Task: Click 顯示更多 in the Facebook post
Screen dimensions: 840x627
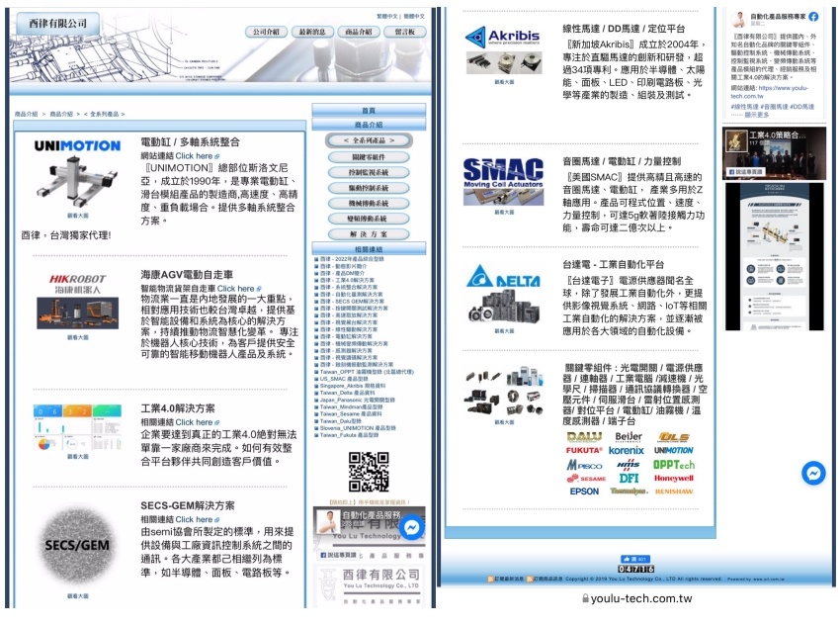Action: 756,115
